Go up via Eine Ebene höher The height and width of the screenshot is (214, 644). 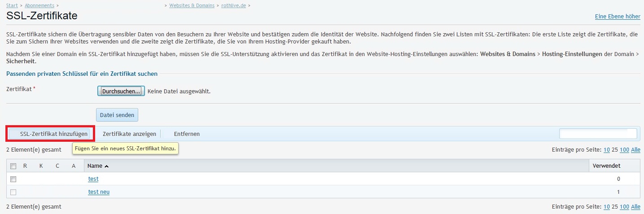(x=618, y=17)
